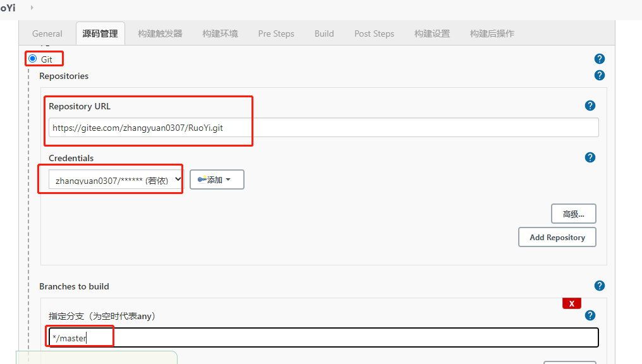The width and height of the screenshot is (642, 364).
Task: Open help for Credentials field
Action: (590, 157)
